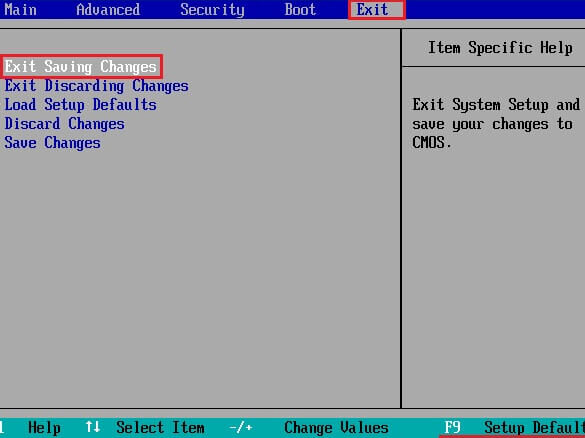
Task: Select the Exit tab
Action: pos(372,9)
